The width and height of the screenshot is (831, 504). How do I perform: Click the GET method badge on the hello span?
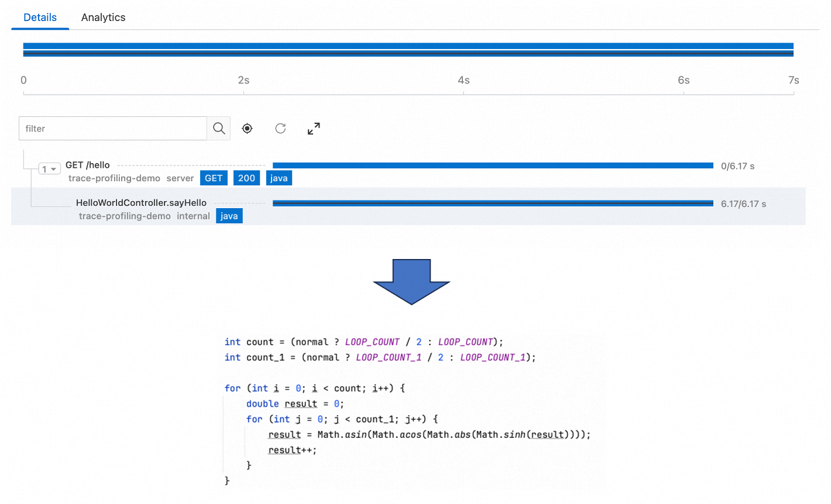(x=214, y=178)
